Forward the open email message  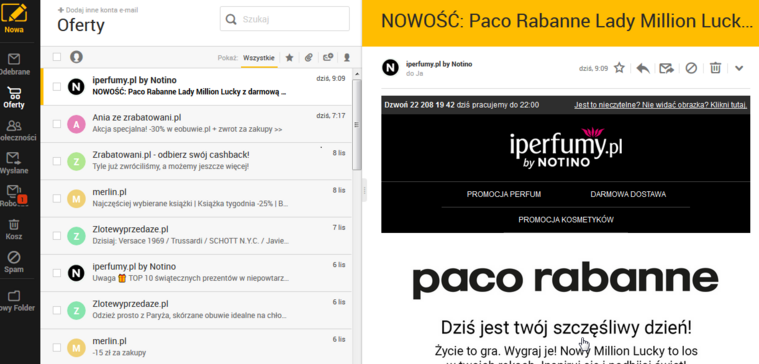click(x=667, y=68)
